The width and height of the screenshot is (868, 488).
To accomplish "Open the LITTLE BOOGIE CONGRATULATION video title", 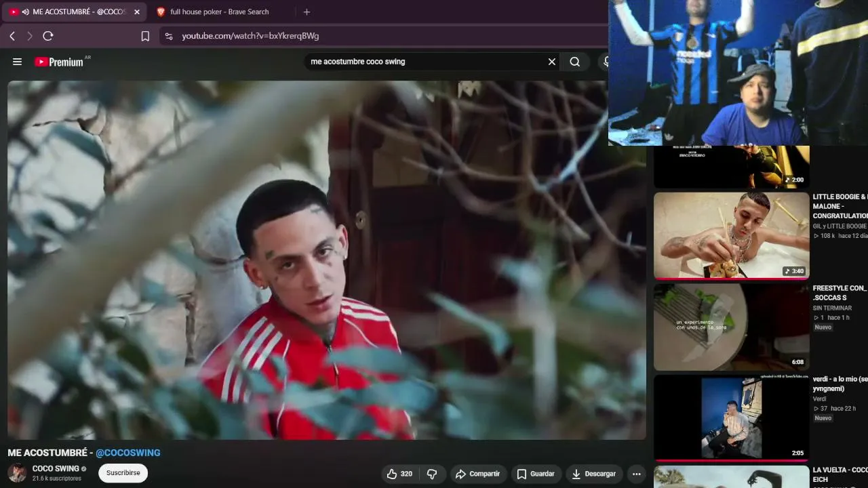I will (x=840, y=206).
